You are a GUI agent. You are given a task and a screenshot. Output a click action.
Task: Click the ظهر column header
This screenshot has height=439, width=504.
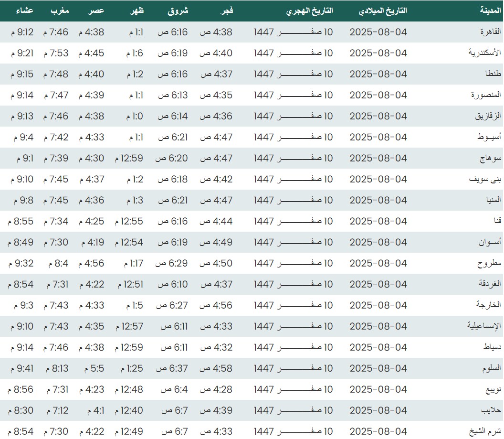(137, 11)
